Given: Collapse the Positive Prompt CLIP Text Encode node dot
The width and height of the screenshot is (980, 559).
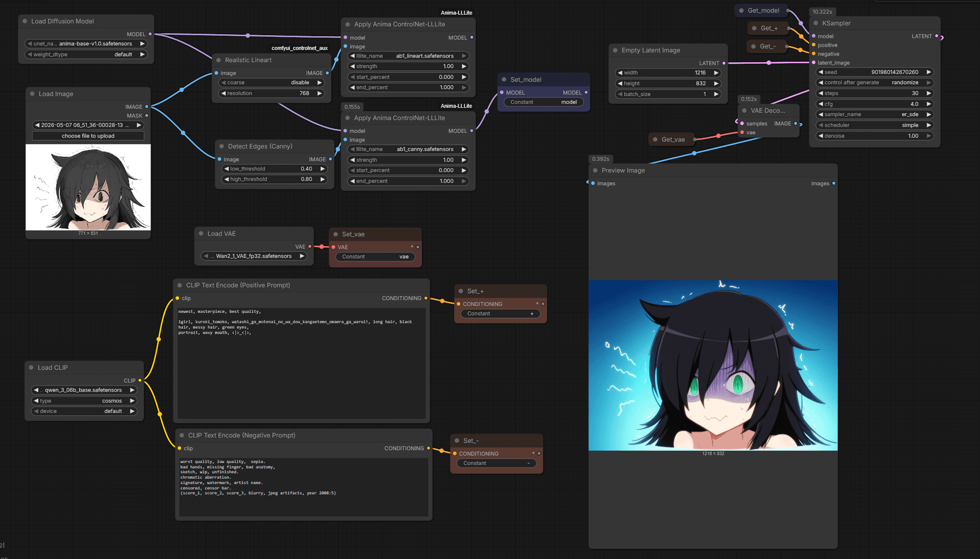Looking at the screenshot, I should coord(180,285).
